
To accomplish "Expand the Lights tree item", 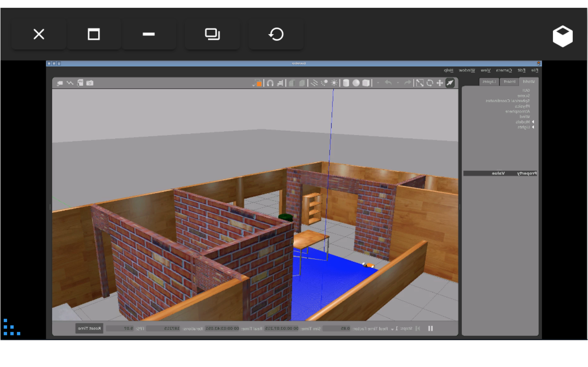I will tap(533, 127).
